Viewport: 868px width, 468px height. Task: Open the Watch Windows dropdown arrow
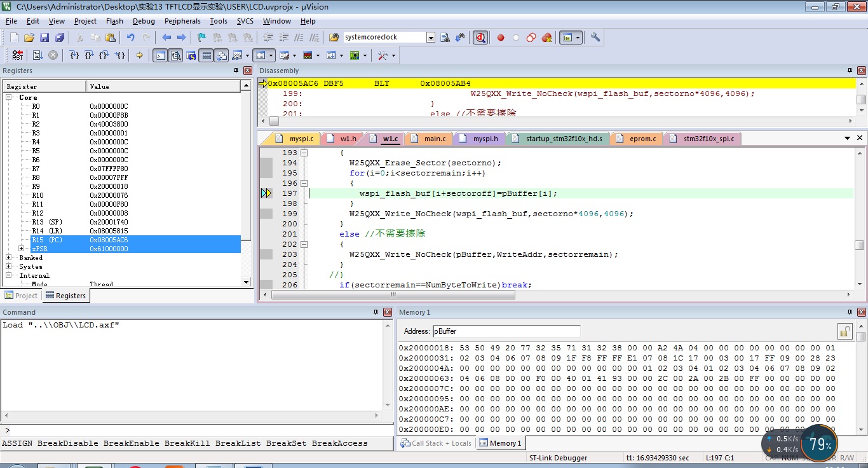(247, 55)
